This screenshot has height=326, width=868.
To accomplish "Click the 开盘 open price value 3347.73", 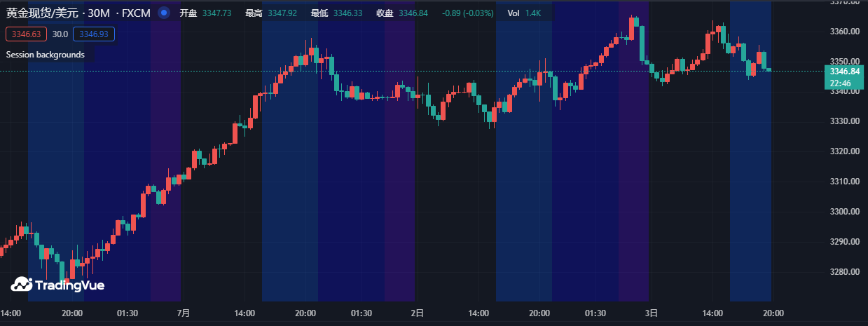I will 216,13.
